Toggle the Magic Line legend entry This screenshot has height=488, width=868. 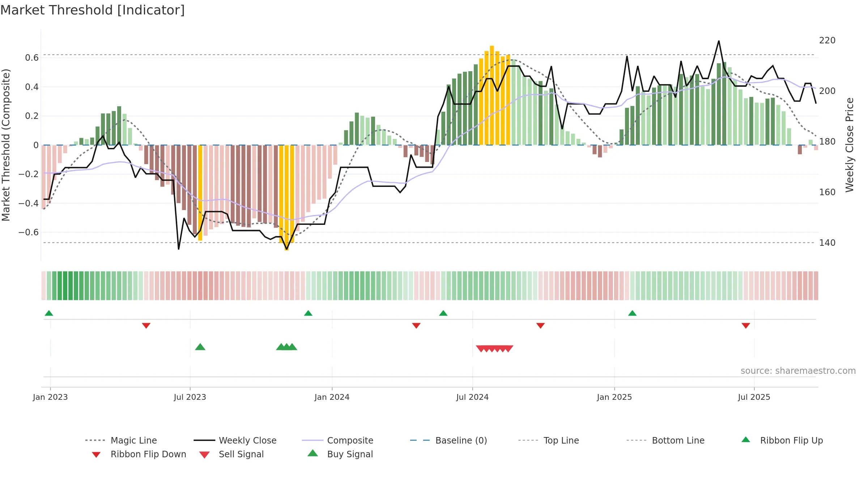tap(121, 440)
